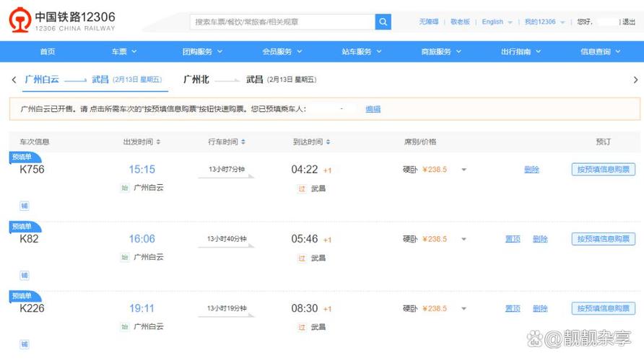Open the 团购服务 group purchase menu
The height and width of the screenshot is (361, 644).
[x=202, y=52]
